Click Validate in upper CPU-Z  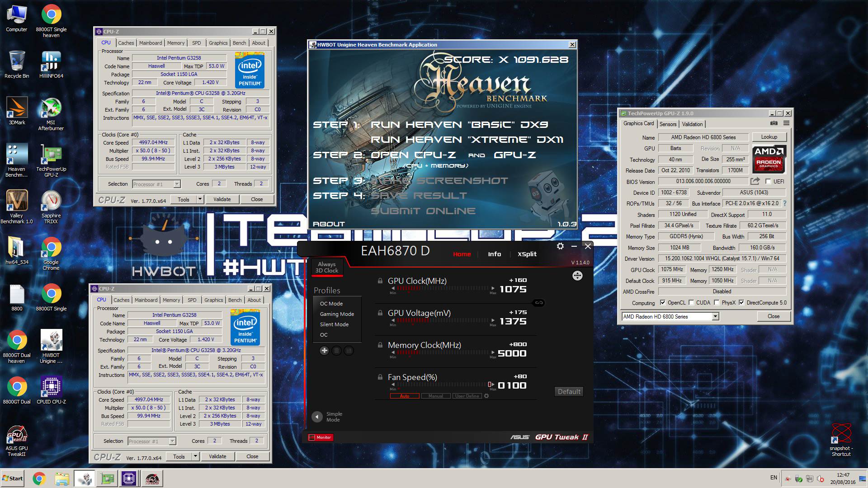pos(222,199)
